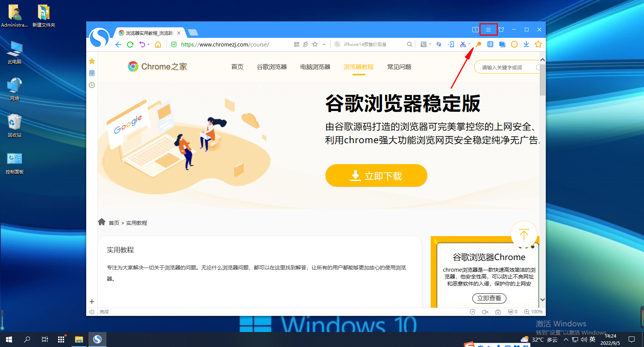Reload the page with refresh icon

[x=130, y=45]
